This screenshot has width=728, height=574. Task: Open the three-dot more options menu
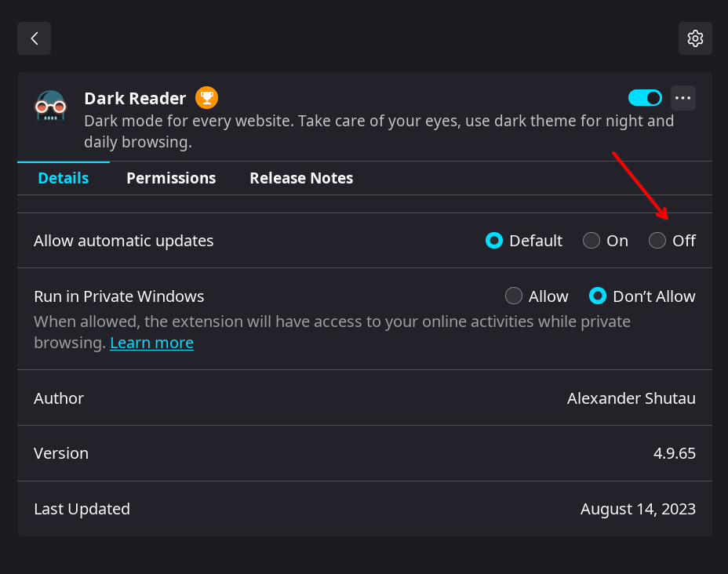pyautogui.click(x=683, y=98)
